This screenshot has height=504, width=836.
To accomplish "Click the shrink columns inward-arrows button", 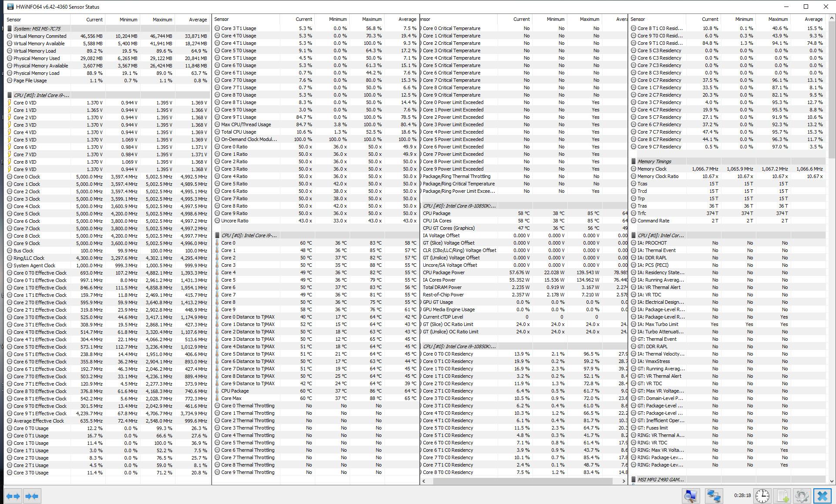I will tap(32, 496).
